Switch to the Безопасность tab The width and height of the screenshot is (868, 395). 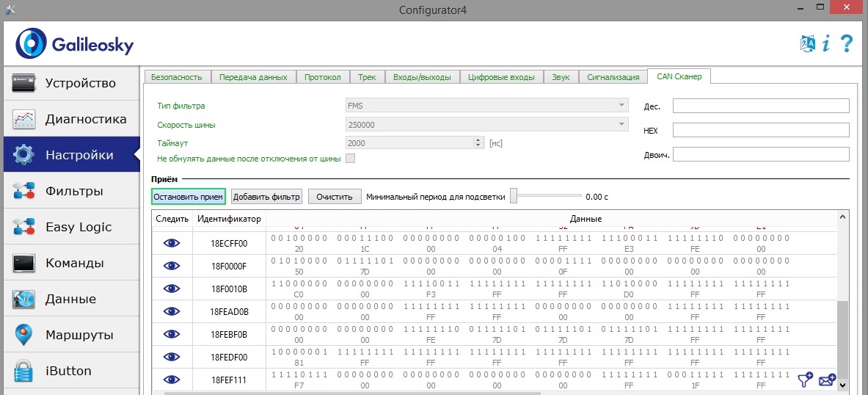(178, 77)
